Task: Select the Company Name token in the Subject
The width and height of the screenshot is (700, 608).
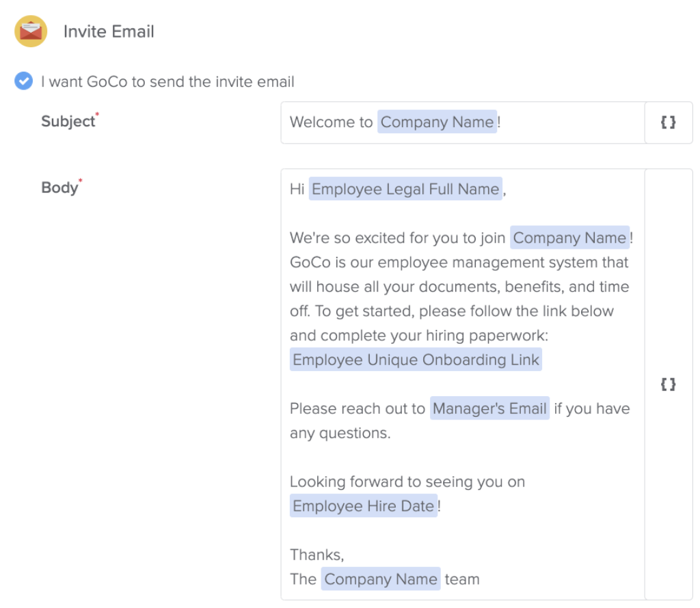Action: pos(437,122)
